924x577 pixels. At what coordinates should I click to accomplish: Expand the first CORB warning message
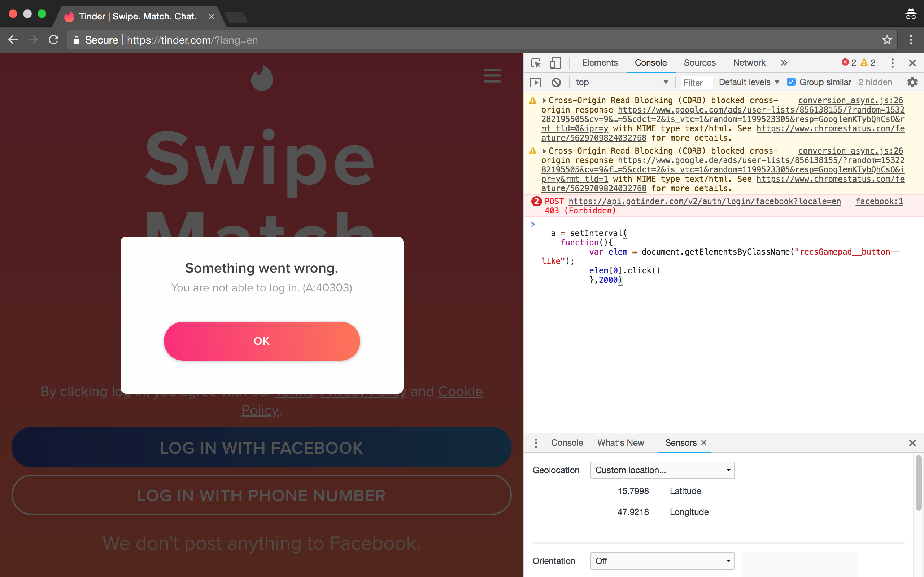544,101
